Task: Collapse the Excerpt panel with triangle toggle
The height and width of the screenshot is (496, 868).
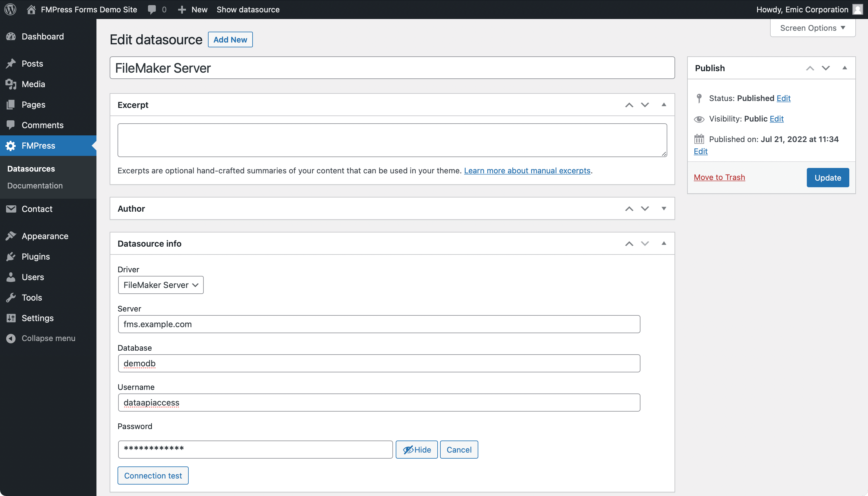Action: (x=664, y=105)
